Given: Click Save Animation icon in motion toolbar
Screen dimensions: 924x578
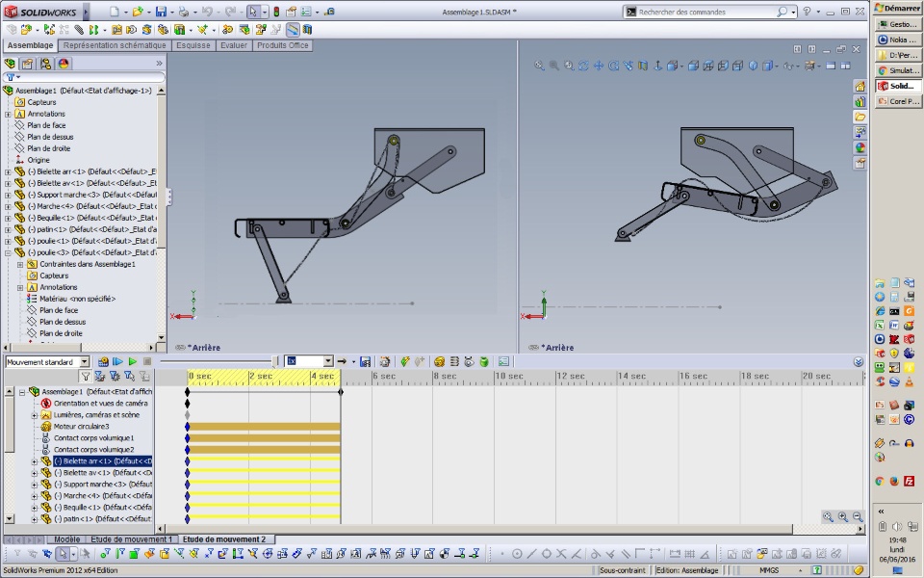Looking at the screenshot, I should [x=366, y=361].
